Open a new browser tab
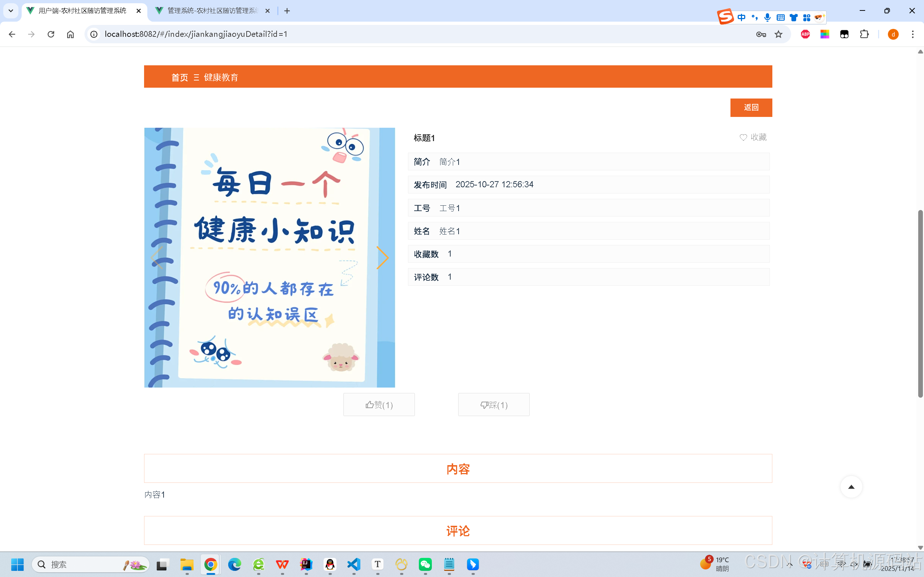924x577 pixels. (x=287, y=11)
